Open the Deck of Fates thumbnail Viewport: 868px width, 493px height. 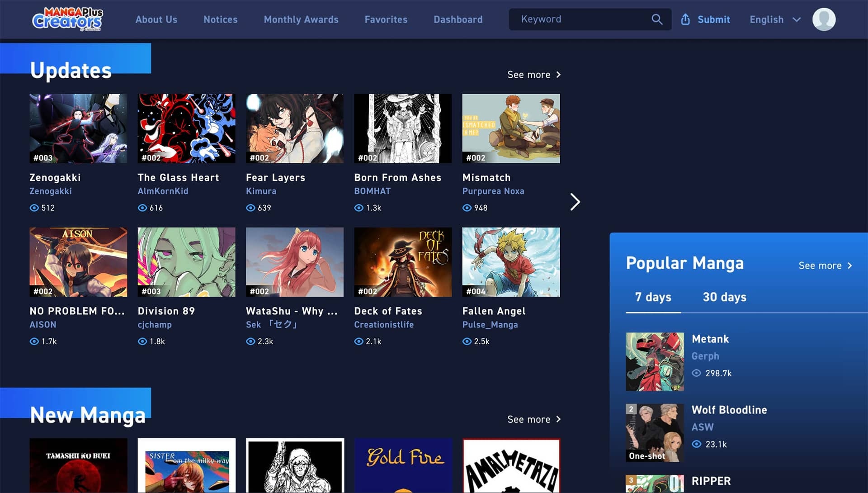click(x=402, y=262)
